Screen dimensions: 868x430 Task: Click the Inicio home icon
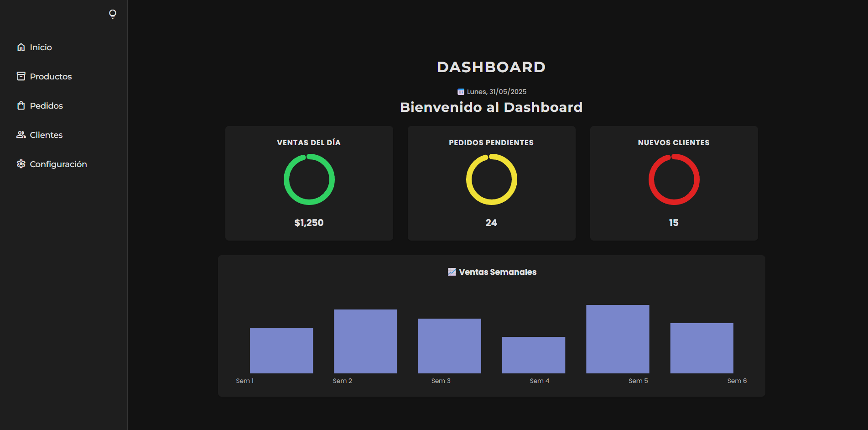(x=21, y=47)
